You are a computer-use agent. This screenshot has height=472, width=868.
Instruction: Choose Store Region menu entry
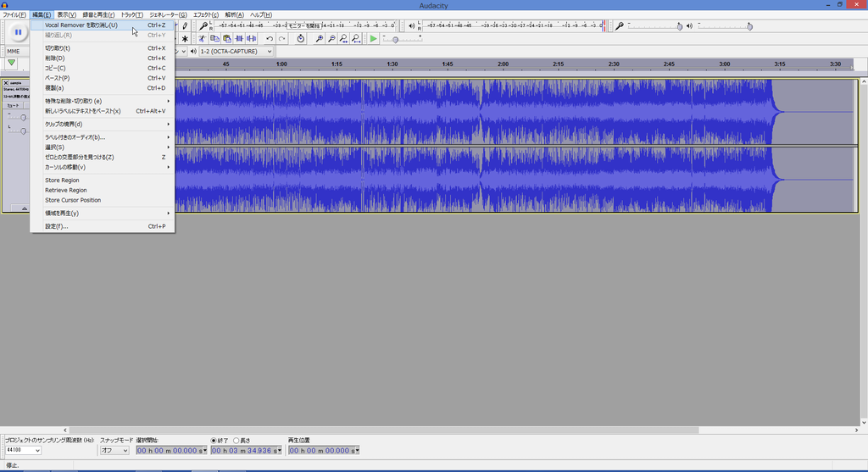103,180
